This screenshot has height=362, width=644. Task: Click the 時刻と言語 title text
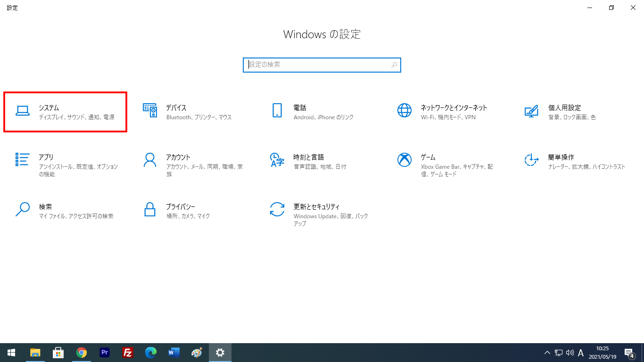point(309,157)
